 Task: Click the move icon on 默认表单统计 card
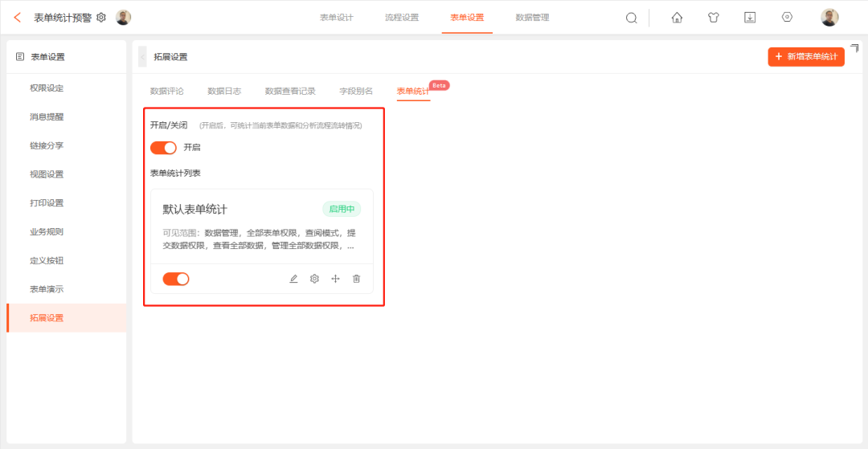(x=335, y=279)
